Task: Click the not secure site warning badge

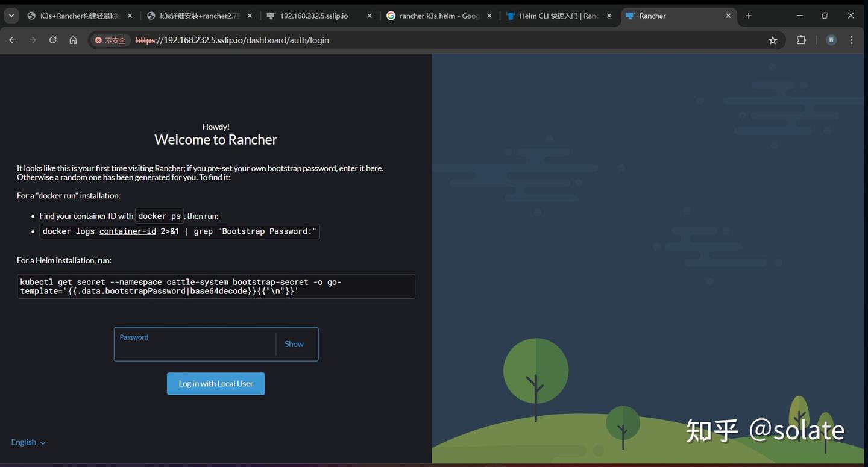Action: coord(111,40)
